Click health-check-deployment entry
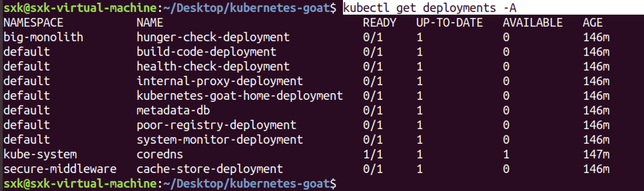644x191 pixels. click(213, 66)
